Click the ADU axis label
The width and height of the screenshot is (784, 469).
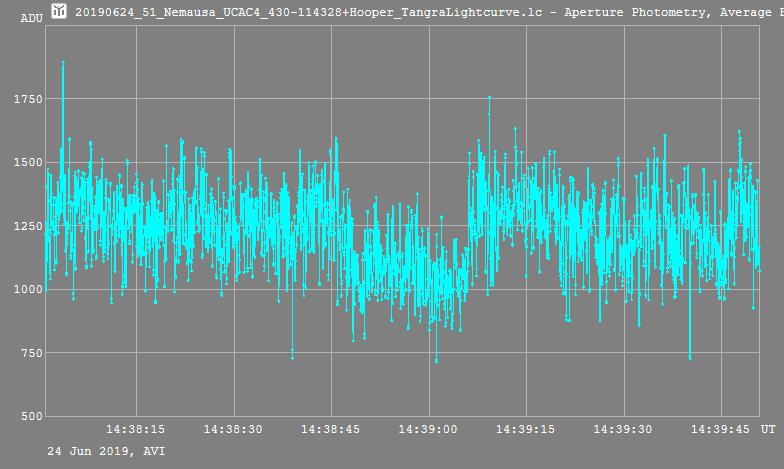coord(32,18)
